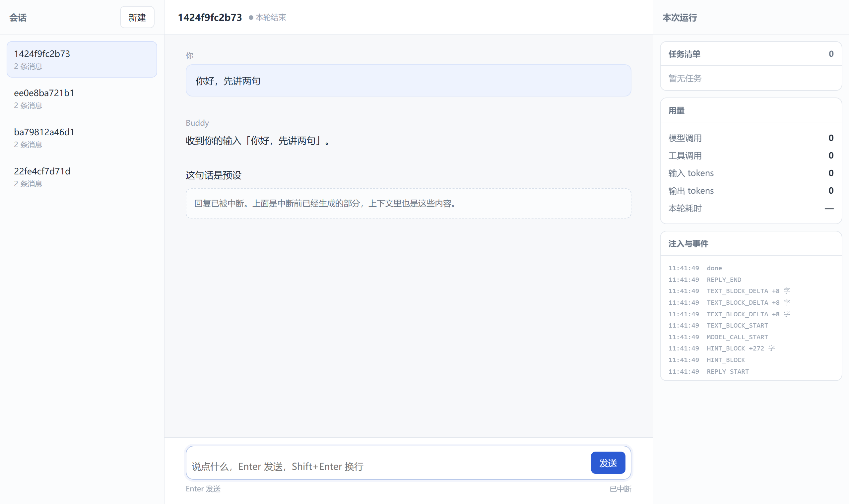
Task: Click the 模型调用 usage row
Action: [x=751, y=138]
